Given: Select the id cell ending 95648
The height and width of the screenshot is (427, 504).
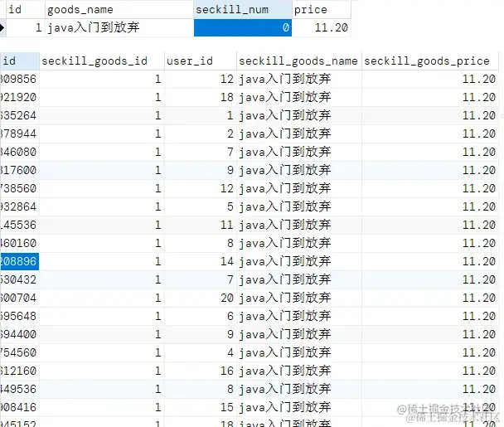Looking at the screenshot, I should click(19, 317).
